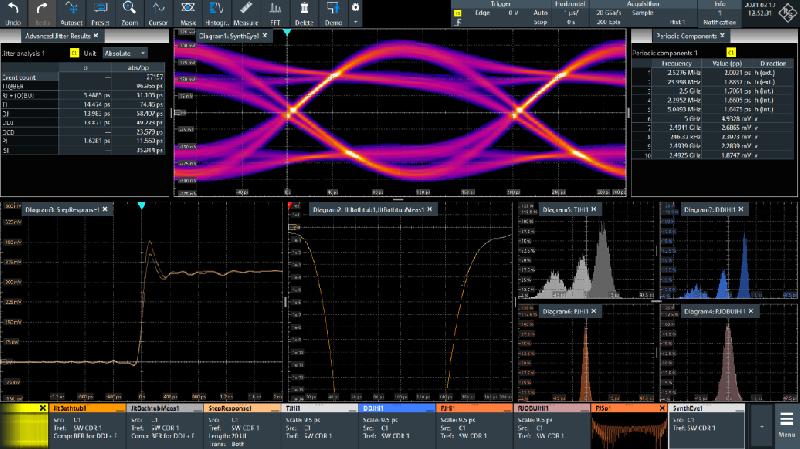Click C1 badge in Jitter analysis 1
Viewport: 800px width, 449px height.
(74, 53)
